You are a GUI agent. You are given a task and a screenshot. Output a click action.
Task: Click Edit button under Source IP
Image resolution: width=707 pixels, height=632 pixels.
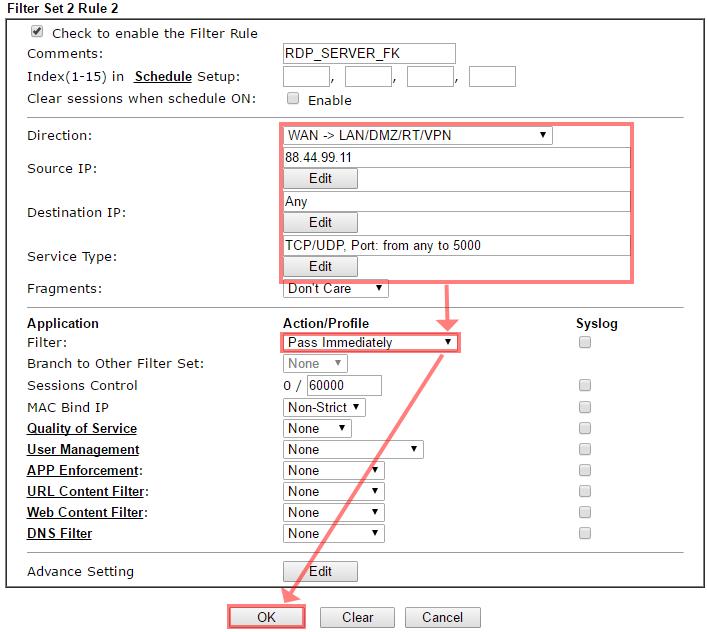tap(320, 179)
